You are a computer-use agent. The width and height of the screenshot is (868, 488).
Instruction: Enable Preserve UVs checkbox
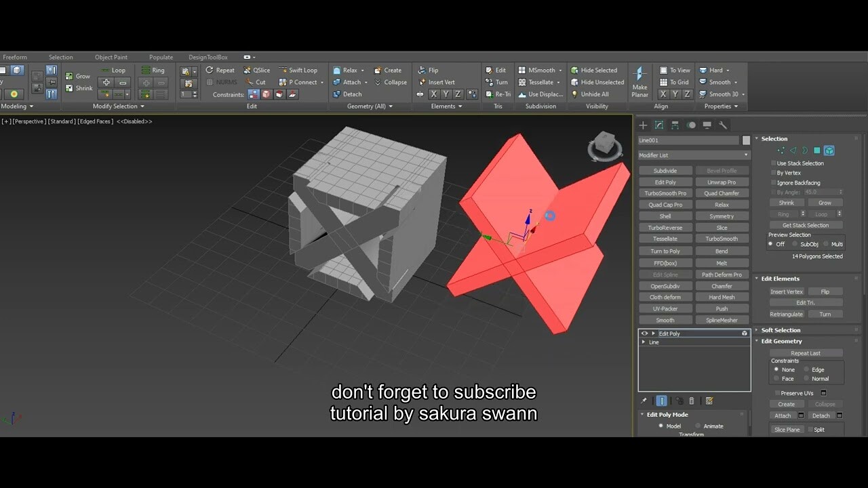point(778,393)
